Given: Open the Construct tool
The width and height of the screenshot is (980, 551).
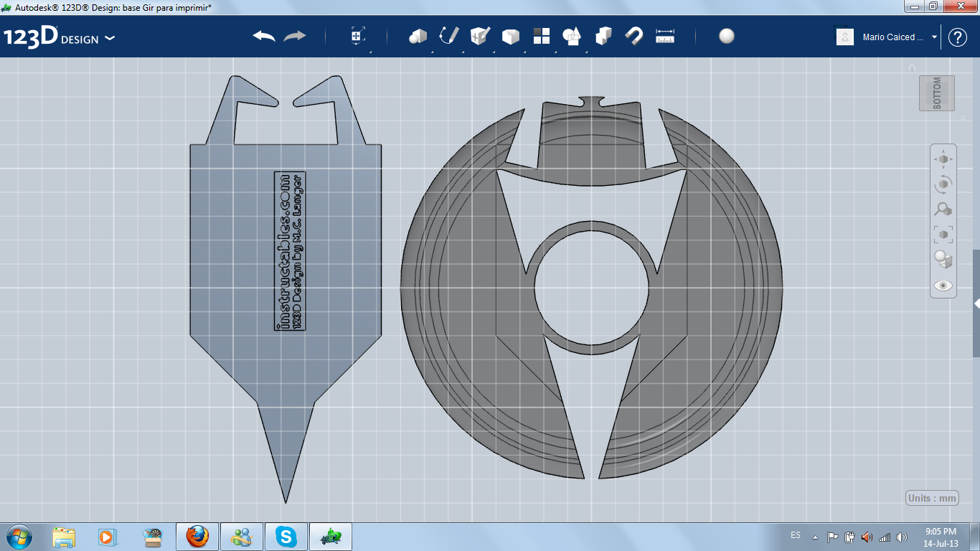Looking at the screenshot, I should (479, 35).
